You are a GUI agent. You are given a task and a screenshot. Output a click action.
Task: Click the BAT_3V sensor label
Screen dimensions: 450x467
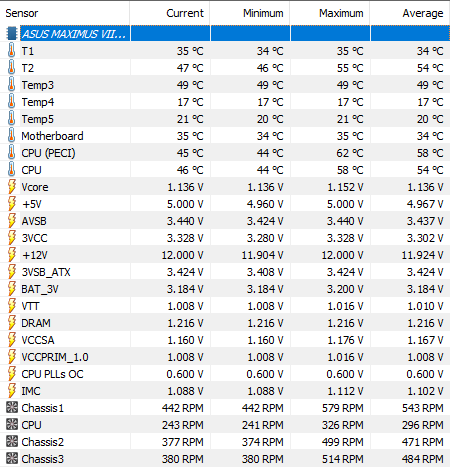click(40, 289)
